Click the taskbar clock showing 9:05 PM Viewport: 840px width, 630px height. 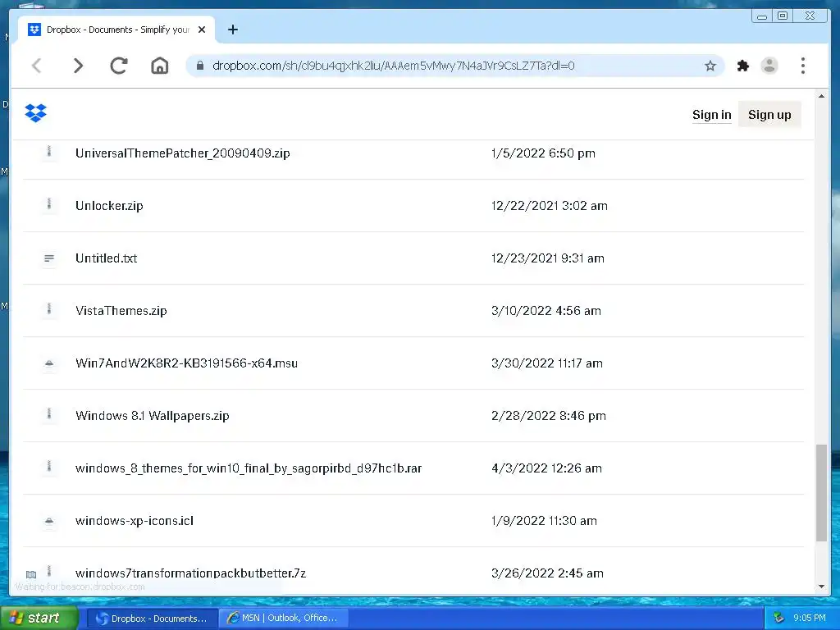[x=810, y=619]
